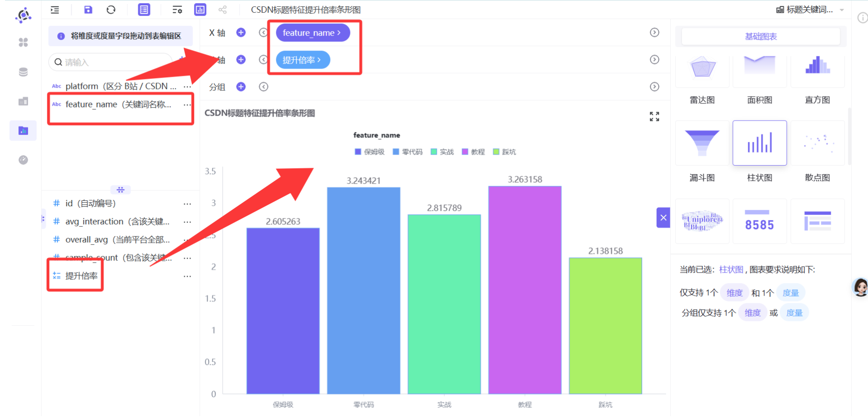
Task: Click the share icon in top toolbar
Action: pyautogui.click(x=223, y=9)
